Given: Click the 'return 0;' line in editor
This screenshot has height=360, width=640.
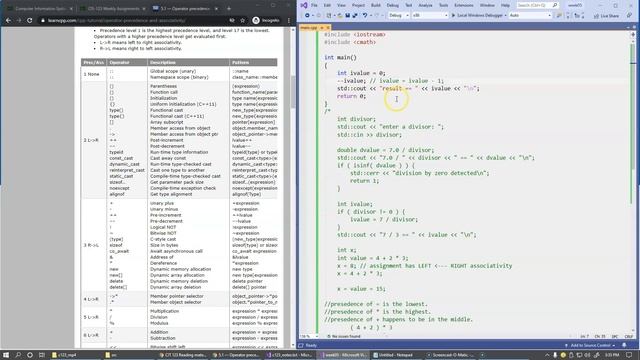Looking at the screenshot, I should tap(351, 96).
